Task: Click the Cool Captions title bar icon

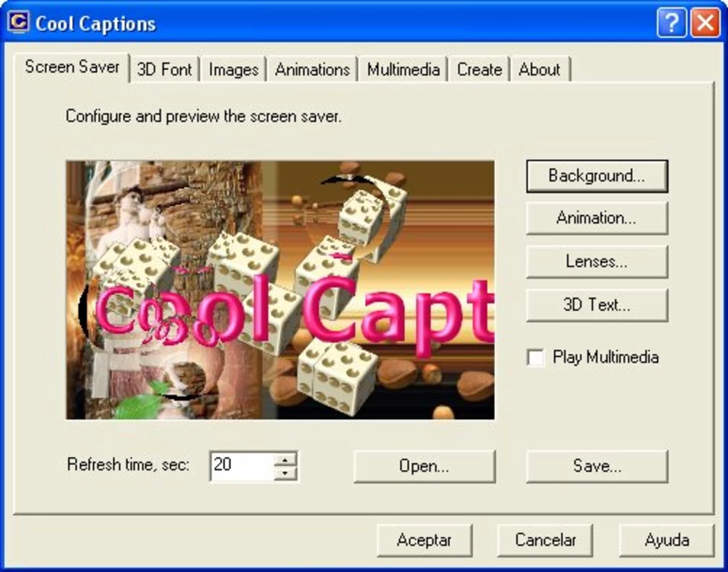Action: pos(19,22)
